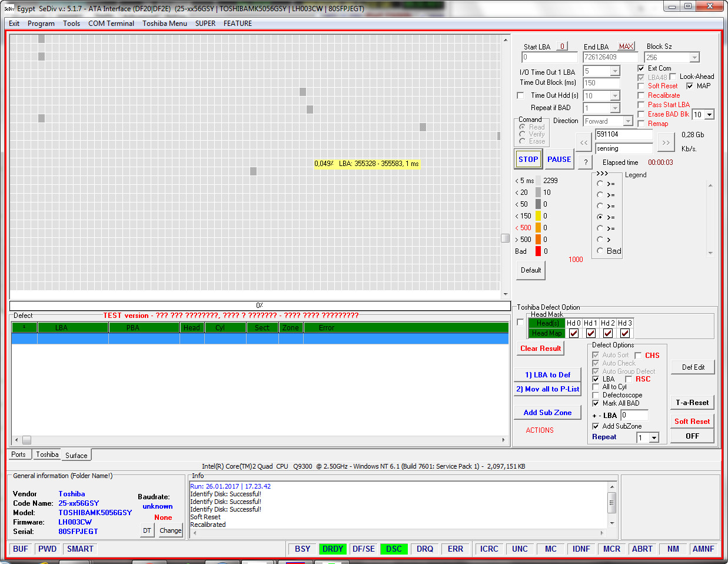Open the Block Sz dropdown

tap(694, 58)
